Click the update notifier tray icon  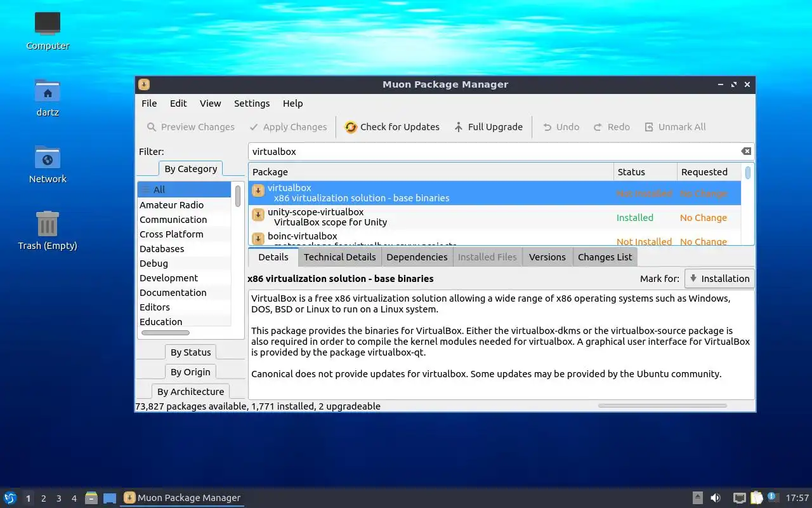773,497
